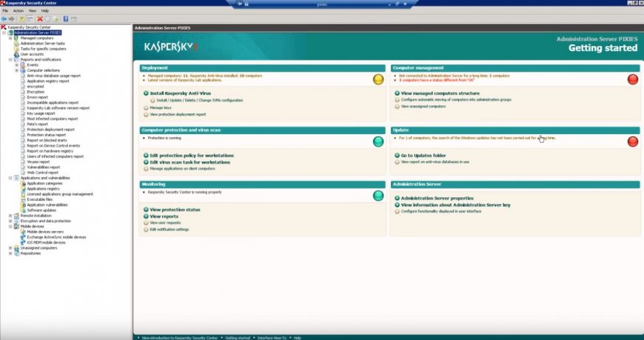644x340 pixels.
Task: Collapse the Applications and vulnerabilities node
Action: coord(10,178)
